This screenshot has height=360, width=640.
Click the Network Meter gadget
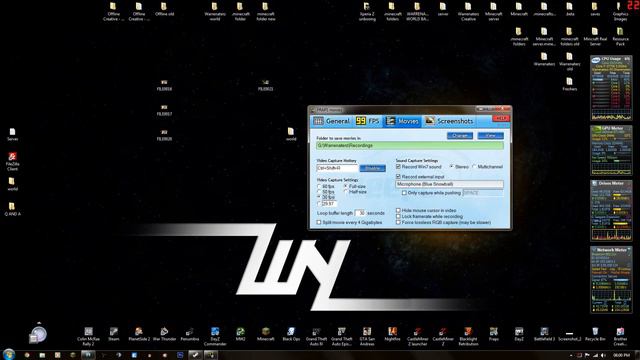click(611, 279)
